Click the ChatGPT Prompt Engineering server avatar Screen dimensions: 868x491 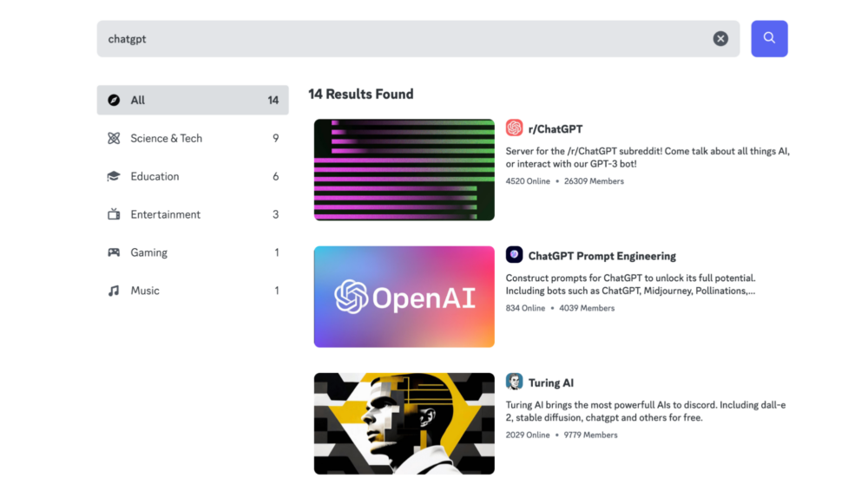[x=514, y=255]
